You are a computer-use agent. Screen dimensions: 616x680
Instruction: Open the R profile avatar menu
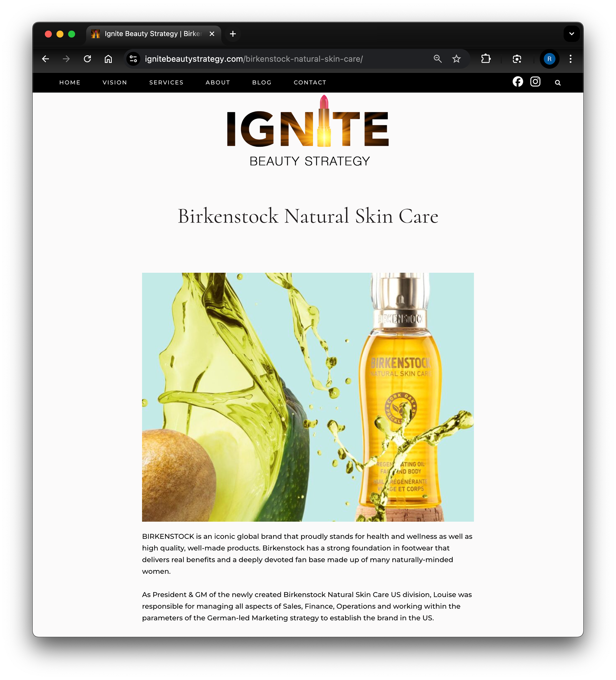click(549, 59)
